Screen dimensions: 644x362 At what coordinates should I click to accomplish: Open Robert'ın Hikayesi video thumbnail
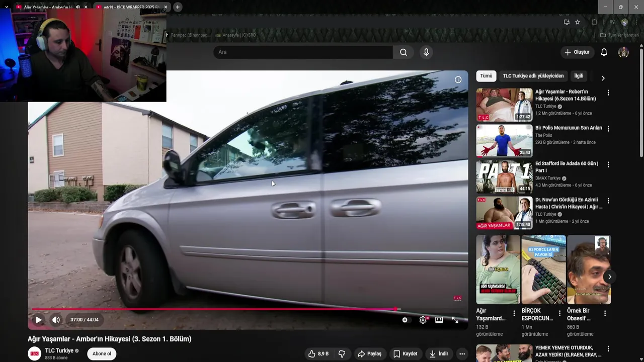504,105
